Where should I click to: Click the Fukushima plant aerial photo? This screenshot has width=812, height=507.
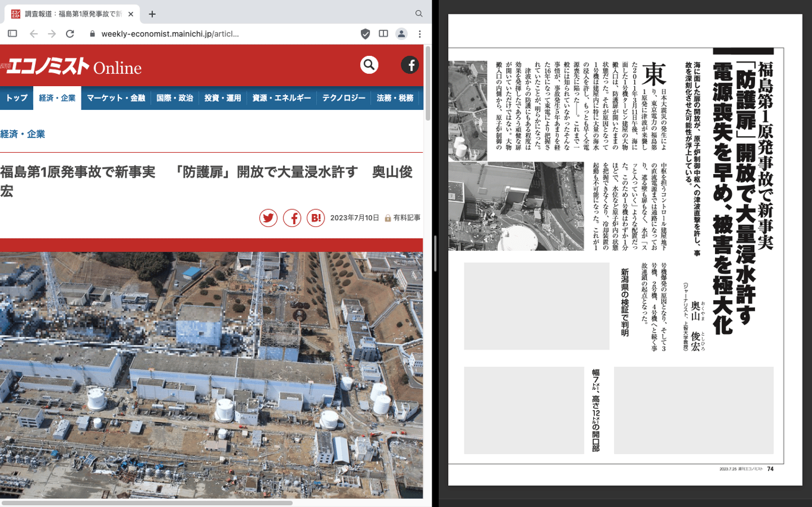pyautogui.click(x=212, y=375)
